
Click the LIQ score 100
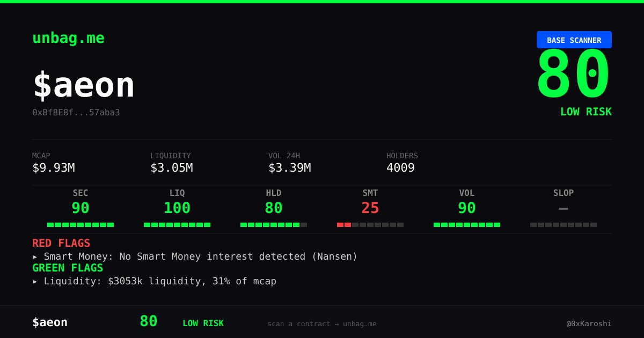(x=177, y=208)
